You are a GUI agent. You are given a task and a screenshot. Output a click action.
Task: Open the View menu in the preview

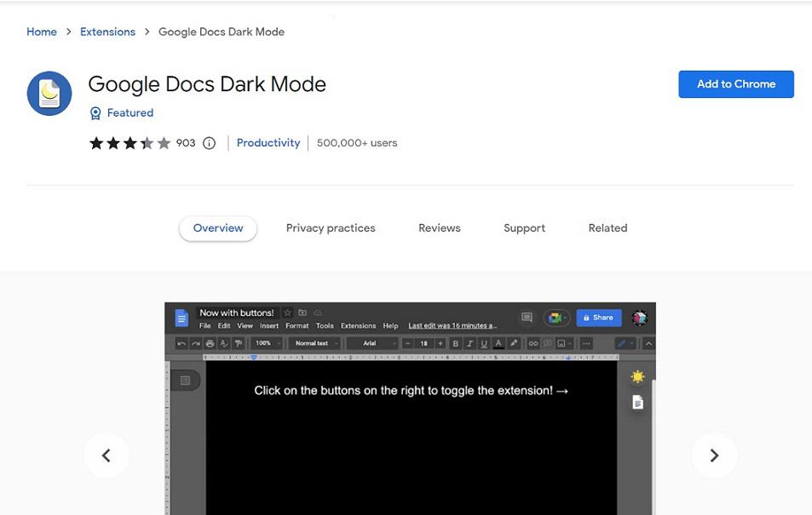tap(245, 325)
